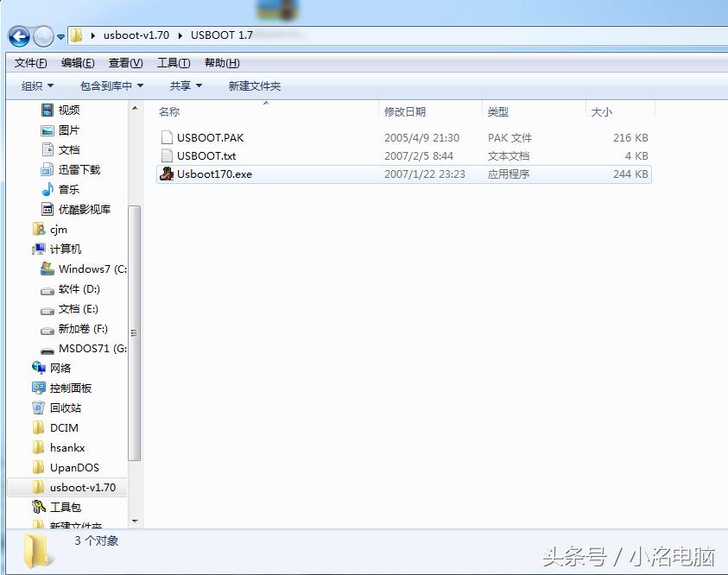
Task: Open the 工具 menu
Action: 173,62
